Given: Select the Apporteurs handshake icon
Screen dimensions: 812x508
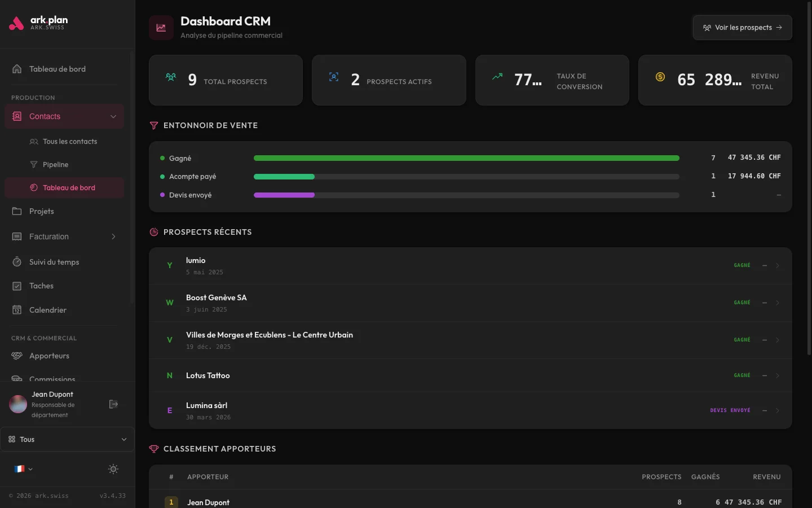Looking at the screenshot, I should pyautogui.click(x=17, y=356).
